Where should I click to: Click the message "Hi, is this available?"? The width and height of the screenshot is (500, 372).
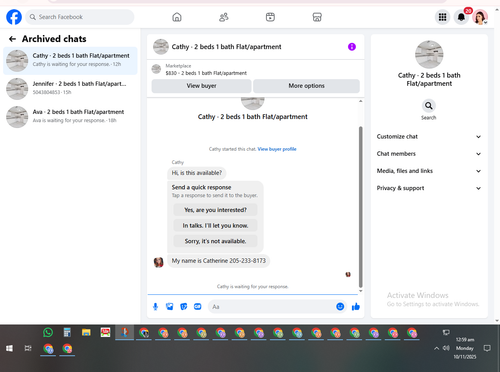197,173
